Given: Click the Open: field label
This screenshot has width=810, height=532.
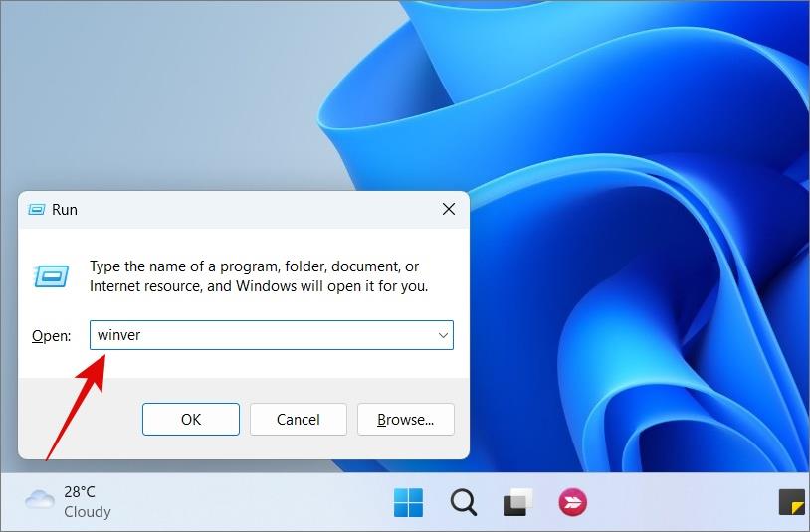Looking at the screenshot, I should pos(51,336).
